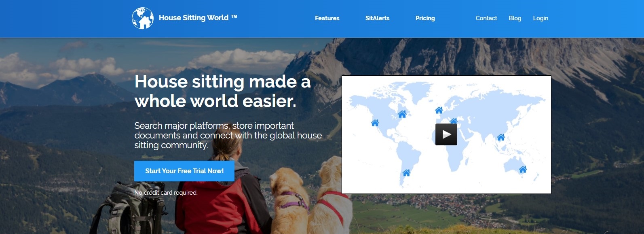Open the Pricing menu item
The height and width of the screenshot is (234, 644).
[x=425, y=18]
